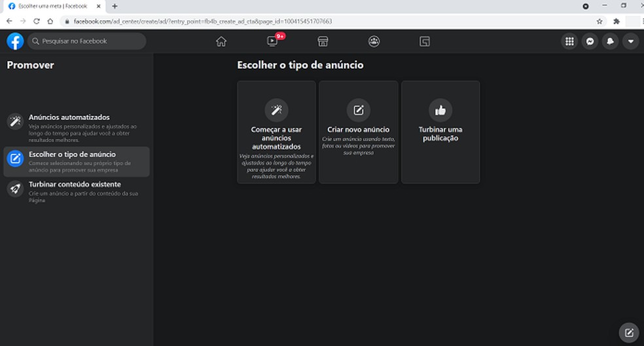Click the address bar URL
Image resolution: width=644 pixels, height=346 pixels.
tap(202, 21)
